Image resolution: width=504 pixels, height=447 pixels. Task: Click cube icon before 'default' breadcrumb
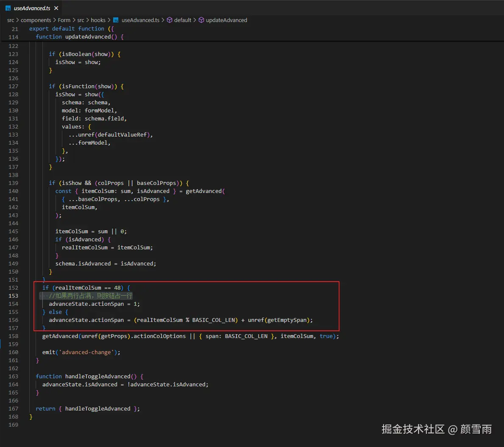pyautogui.click(x=170, y=20)
